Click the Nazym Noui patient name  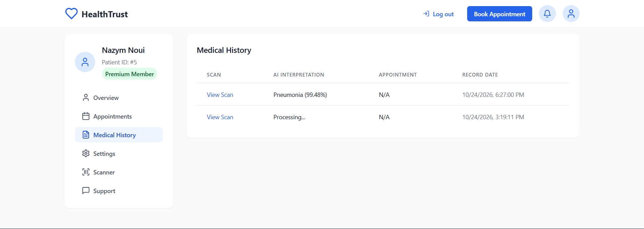[x=123, y=50]
